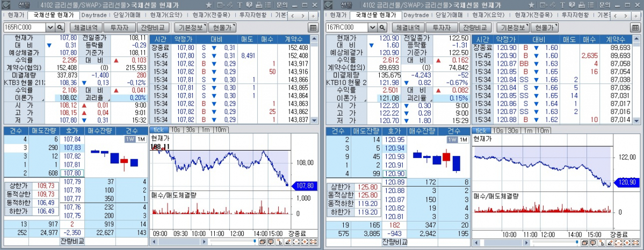
Task: Click the chain link icon in right window title bar
Action: [x=552, y=5]
